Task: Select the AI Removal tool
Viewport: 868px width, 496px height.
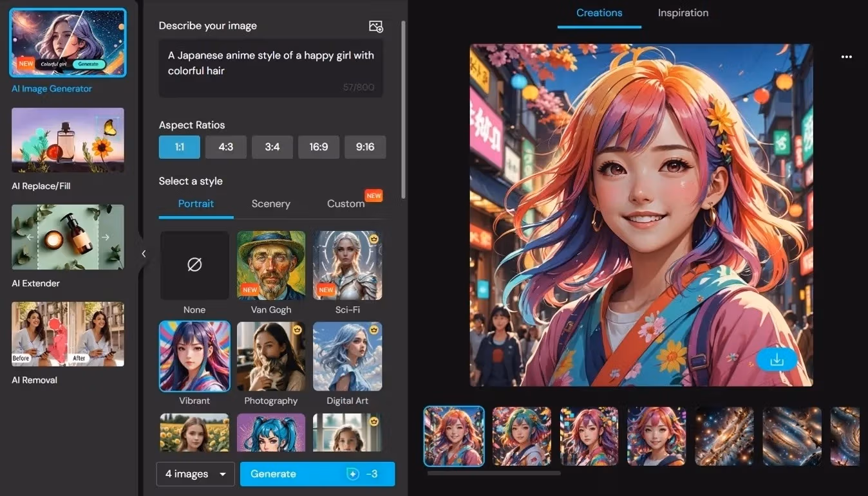Action: point(67,334)
